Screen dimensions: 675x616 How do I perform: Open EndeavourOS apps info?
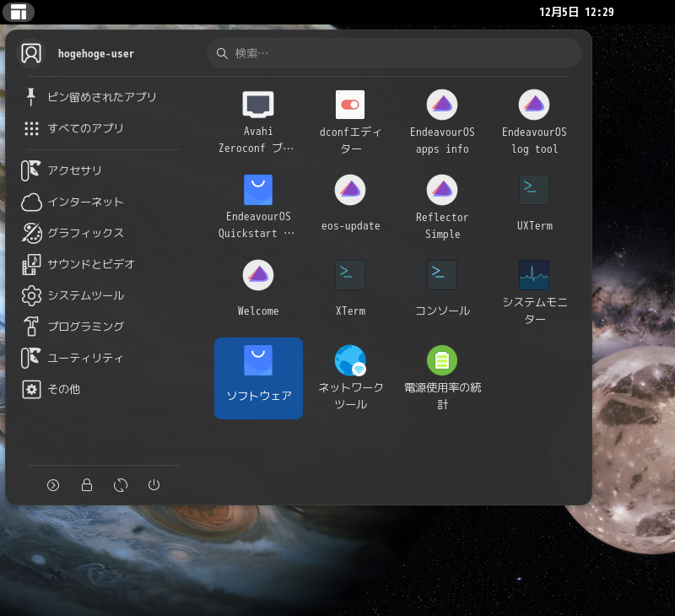(x=442, y=121)
